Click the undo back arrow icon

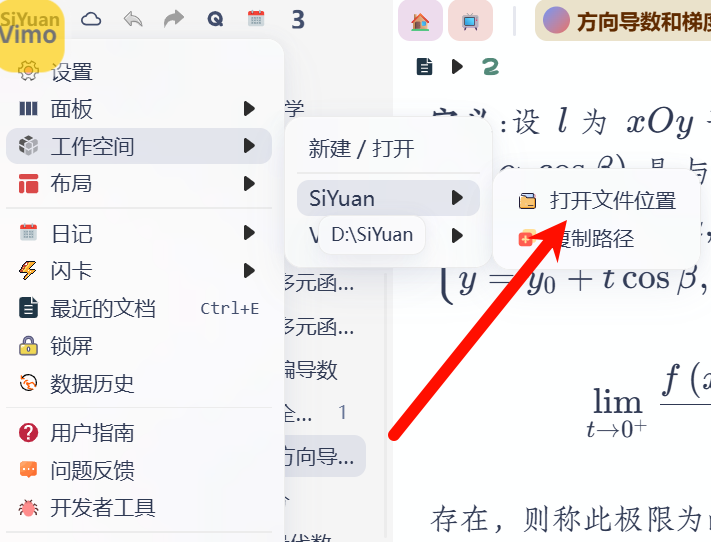click(x=133, y=20)
